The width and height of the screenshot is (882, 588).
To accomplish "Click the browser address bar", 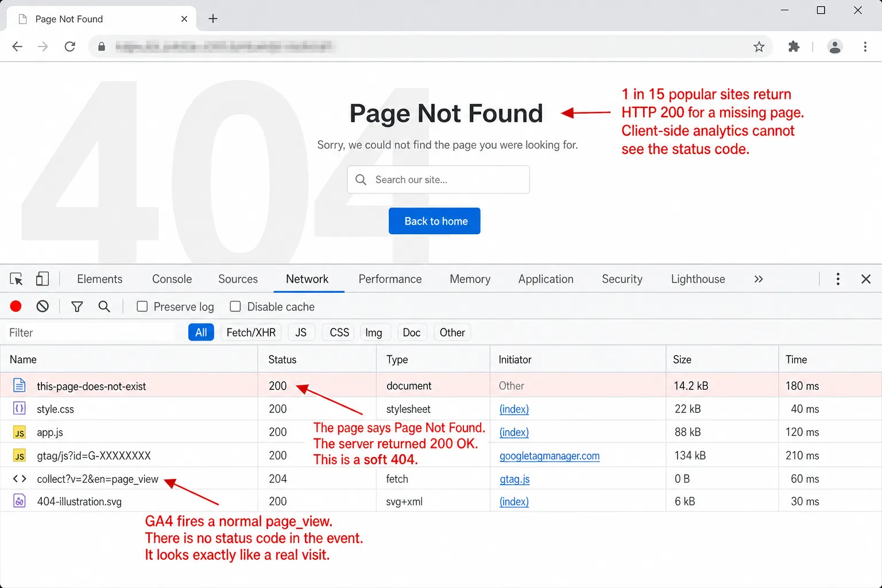I will (x=431, y=47).
